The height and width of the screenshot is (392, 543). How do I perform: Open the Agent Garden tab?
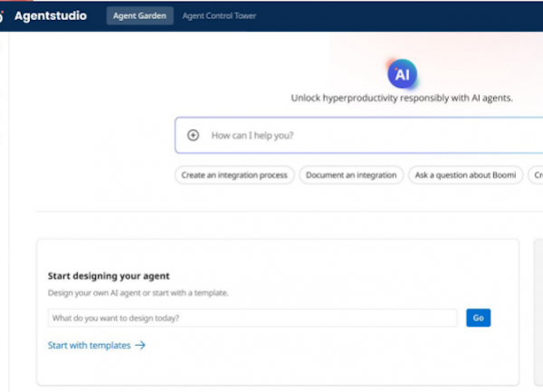click(x=139, y=16)
